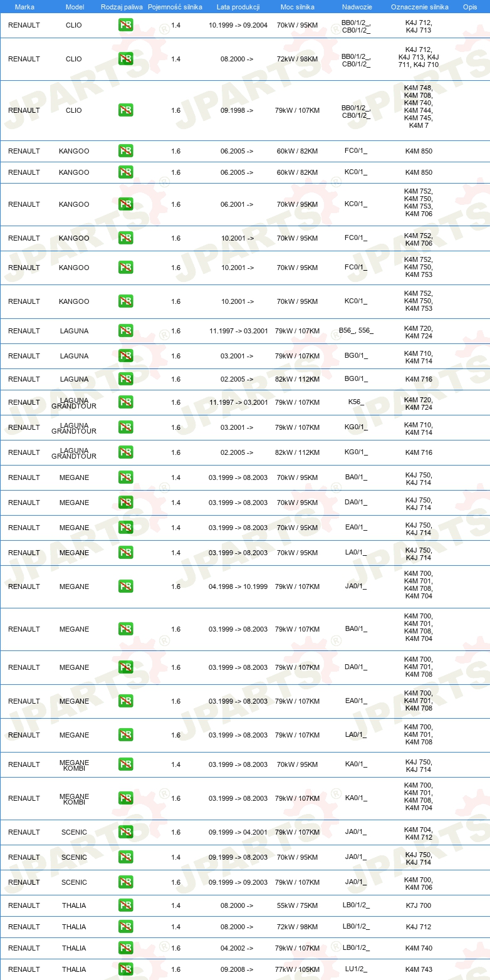Select K4M 700, K4M 706 engine cell
This screenshot has height=980, width=490.
click(x=419, y=884)
